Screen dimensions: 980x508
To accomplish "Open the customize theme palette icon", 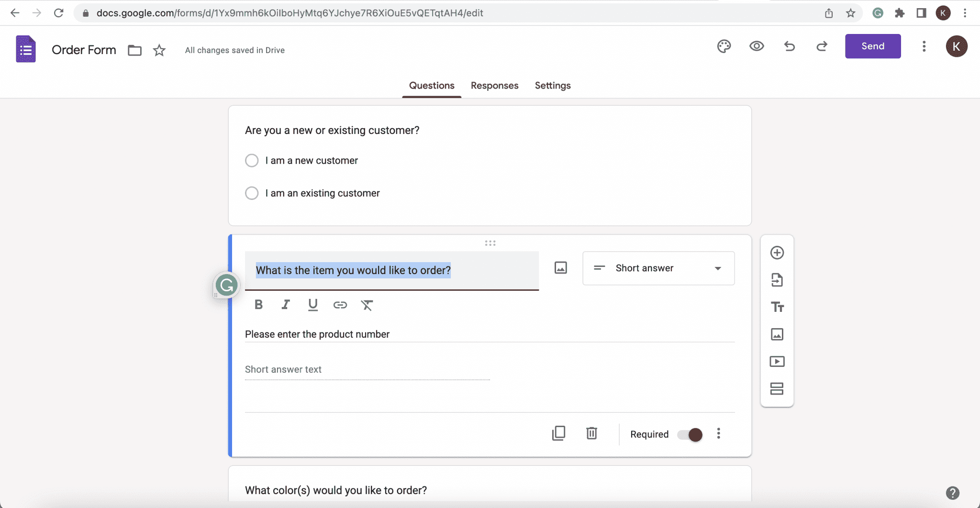I will (724, 46).
